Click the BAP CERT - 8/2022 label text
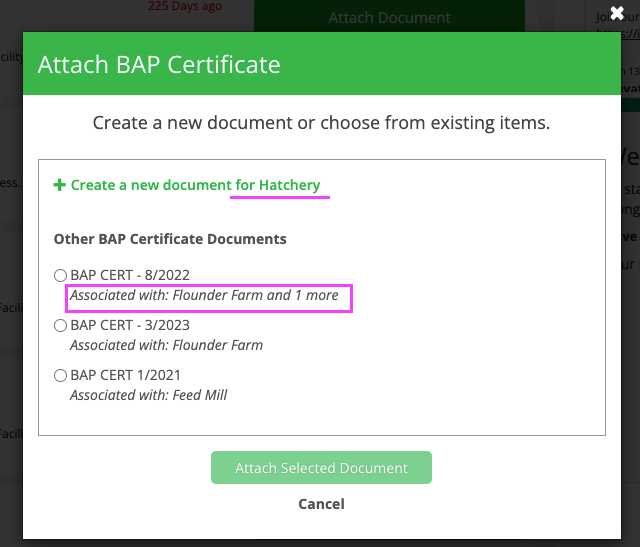The image size is (640, 547). coord(130,275)
